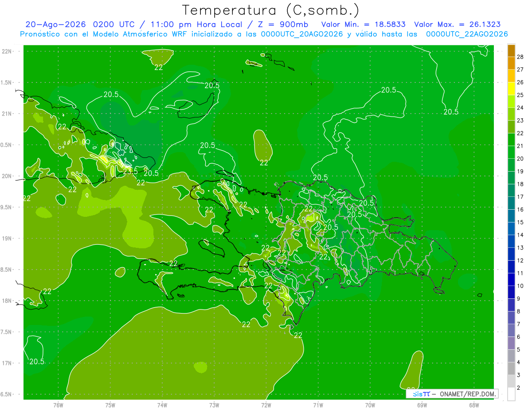Click the '19N' latitude axis label
Image resolution: width=532 pixels, height=411 pixels.
coord(7,239)
